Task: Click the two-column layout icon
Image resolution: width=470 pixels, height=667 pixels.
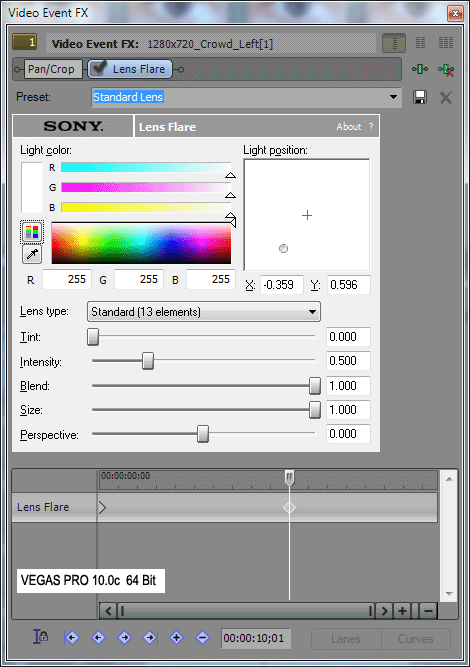Action: click(x=420, y=43)
